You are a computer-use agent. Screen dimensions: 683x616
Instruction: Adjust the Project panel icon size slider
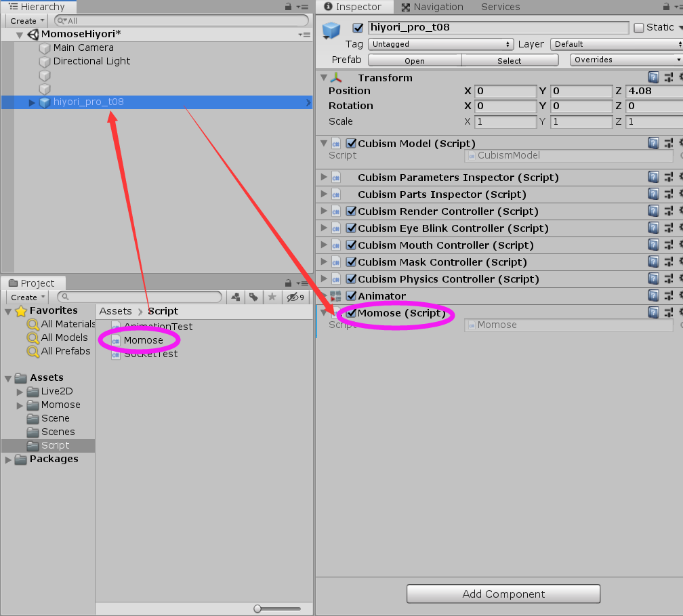[258, 609]
